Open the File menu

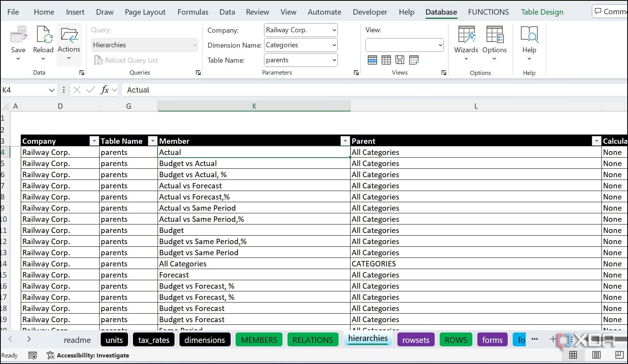(x=13, y=12)
